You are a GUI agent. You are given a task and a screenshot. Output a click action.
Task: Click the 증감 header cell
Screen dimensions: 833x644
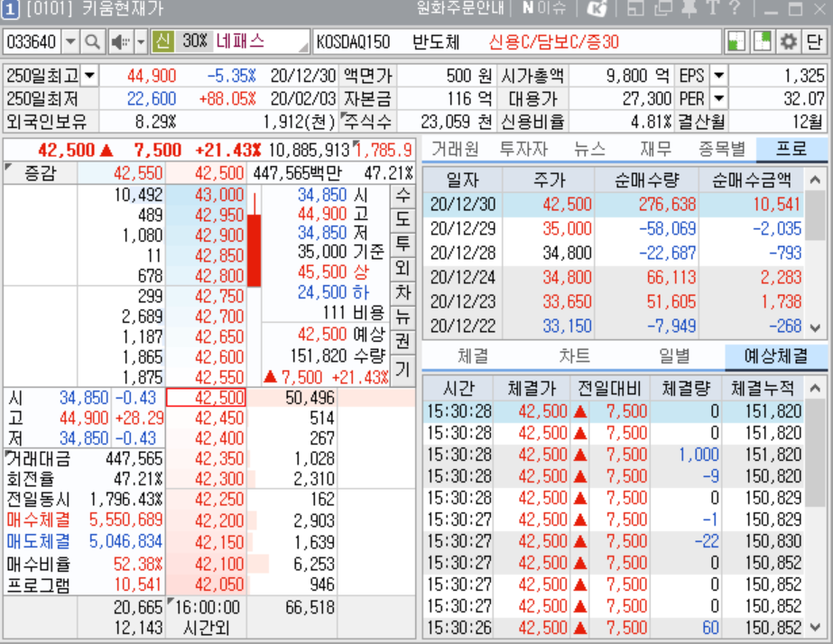[41, 173]
